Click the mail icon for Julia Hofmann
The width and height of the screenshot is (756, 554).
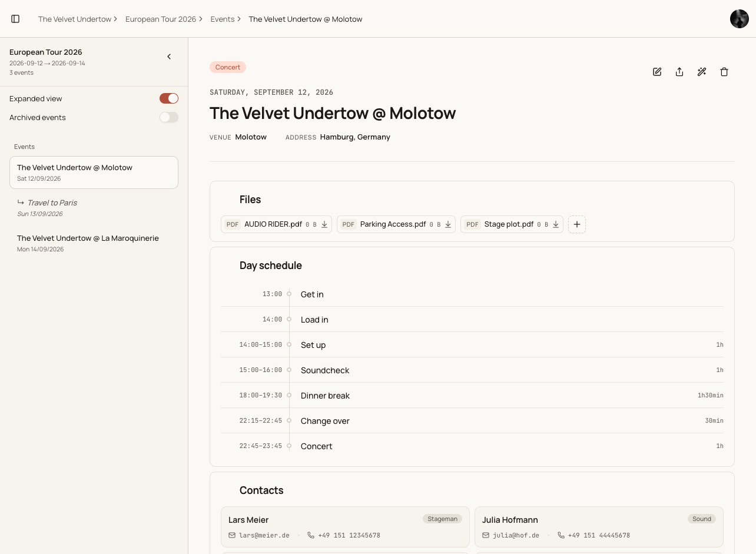pos(486,536)
